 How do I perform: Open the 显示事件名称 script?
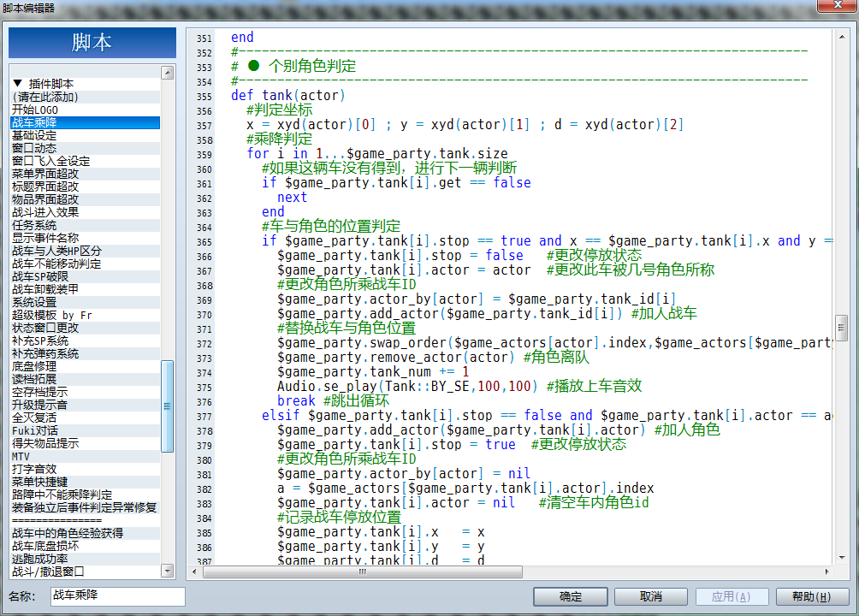[85, 238]
